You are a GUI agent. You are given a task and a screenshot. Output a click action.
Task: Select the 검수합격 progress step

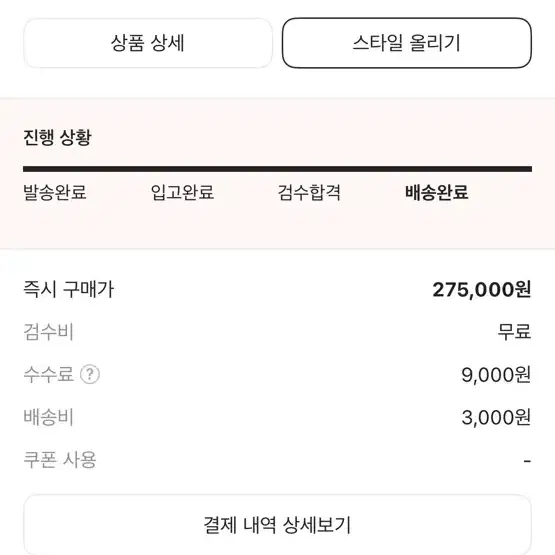click(309, 193)
